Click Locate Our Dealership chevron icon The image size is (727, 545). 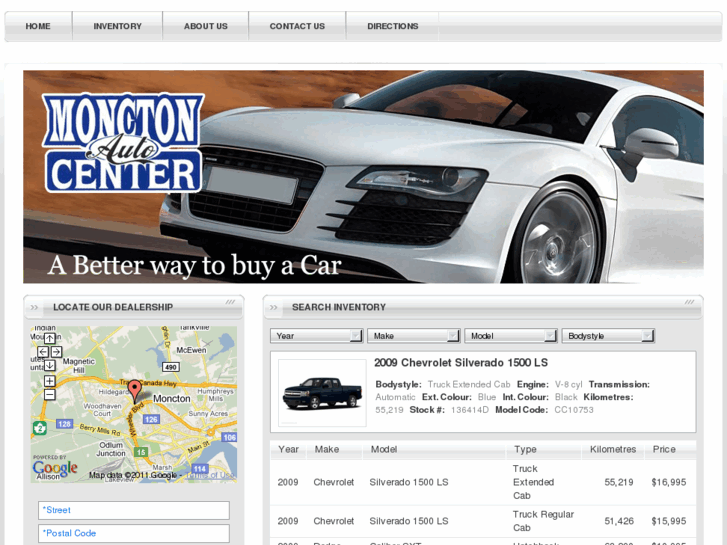pyautogui.click(x=34, y=308)
